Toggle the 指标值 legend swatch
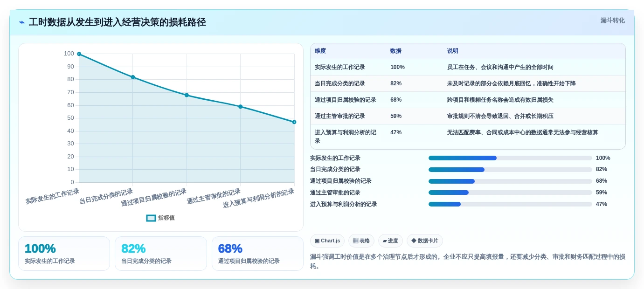644x289 pixels. 151,218
